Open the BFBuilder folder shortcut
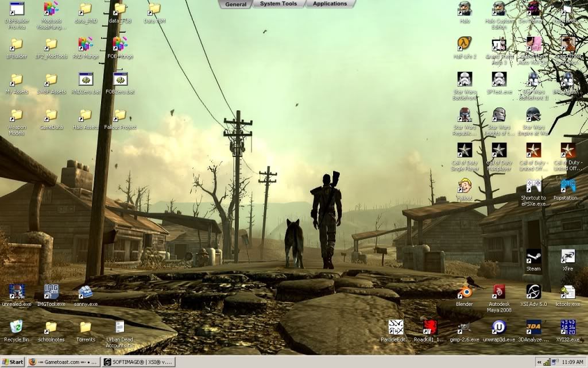This screenshot has height=368, width=588. 16,48
